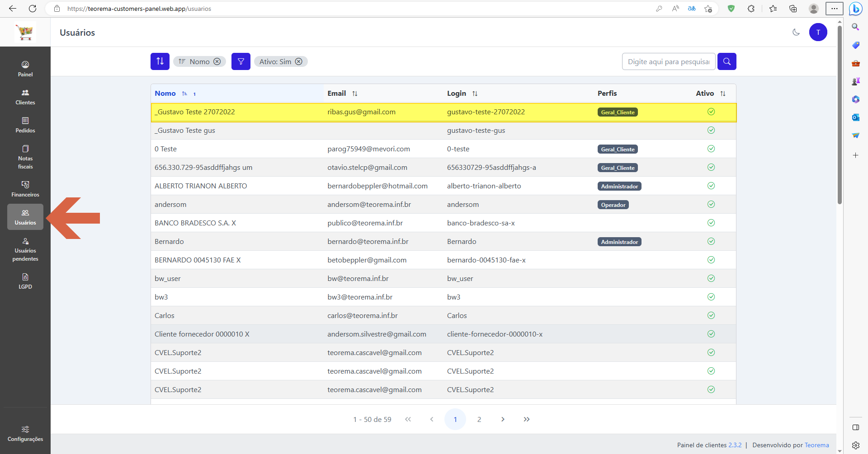Open browser profile icon
Image resolution: width=868 pixels, height=454 pixels.
click(814, 9)
